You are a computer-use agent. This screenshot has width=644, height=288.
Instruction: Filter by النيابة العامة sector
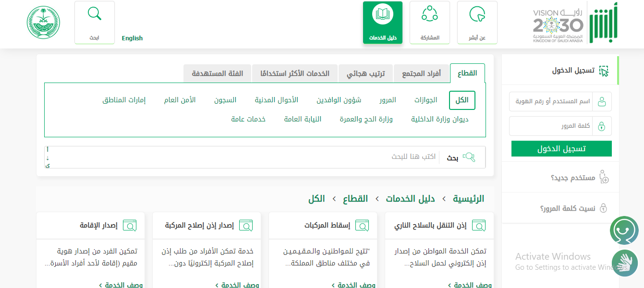tap(303, 119)
